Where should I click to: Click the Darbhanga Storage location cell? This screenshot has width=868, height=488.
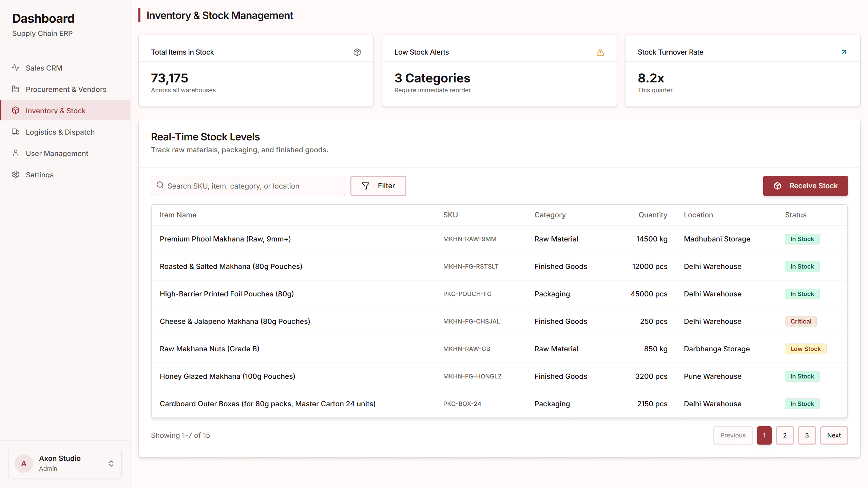point(717,349)
